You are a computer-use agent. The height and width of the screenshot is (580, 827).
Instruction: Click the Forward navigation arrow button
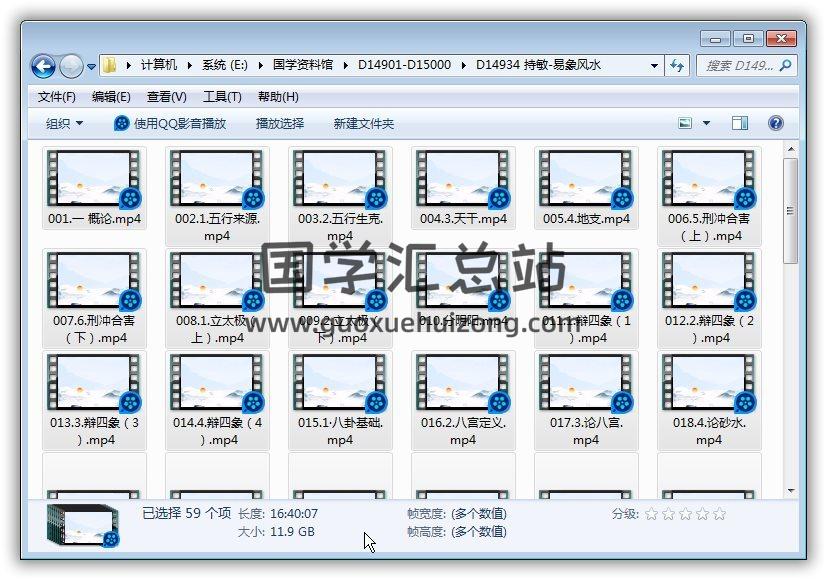(x=71, y=66)
